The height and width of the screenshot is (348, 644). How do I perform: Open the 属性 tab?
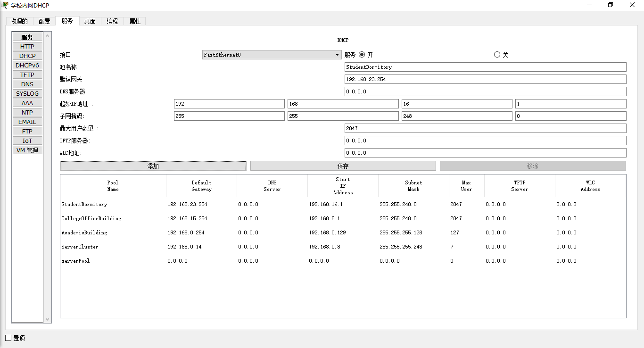click(x=135, y=21)
